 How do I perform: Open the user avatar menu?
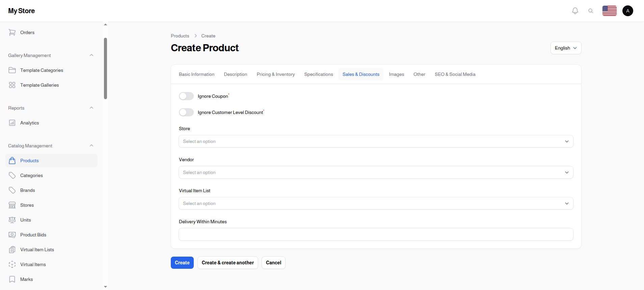coord(627,11)
